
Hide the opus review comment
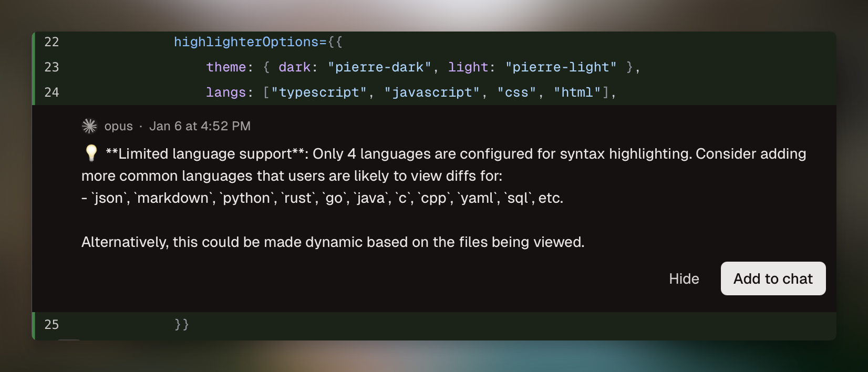coord(684,278)
